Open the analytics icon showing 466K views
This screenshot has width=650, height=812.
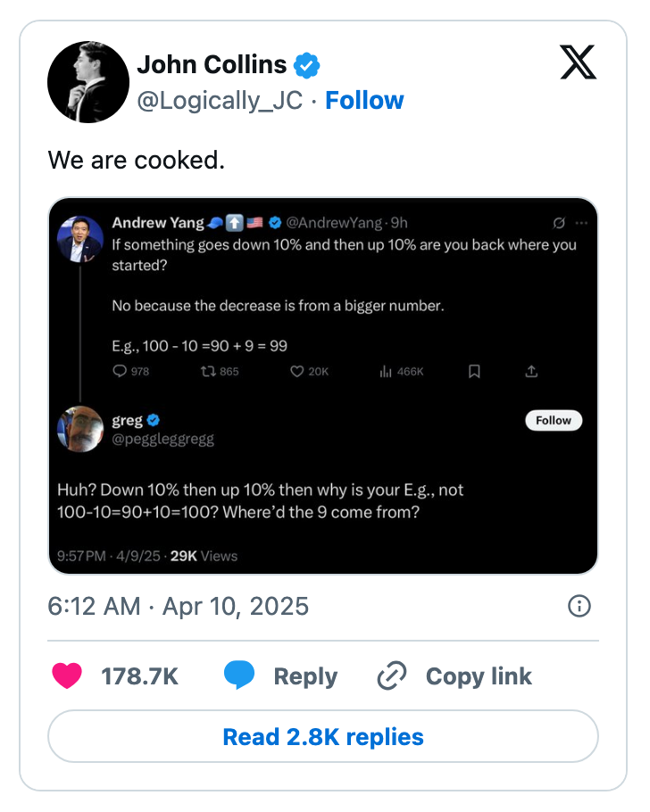384,371
